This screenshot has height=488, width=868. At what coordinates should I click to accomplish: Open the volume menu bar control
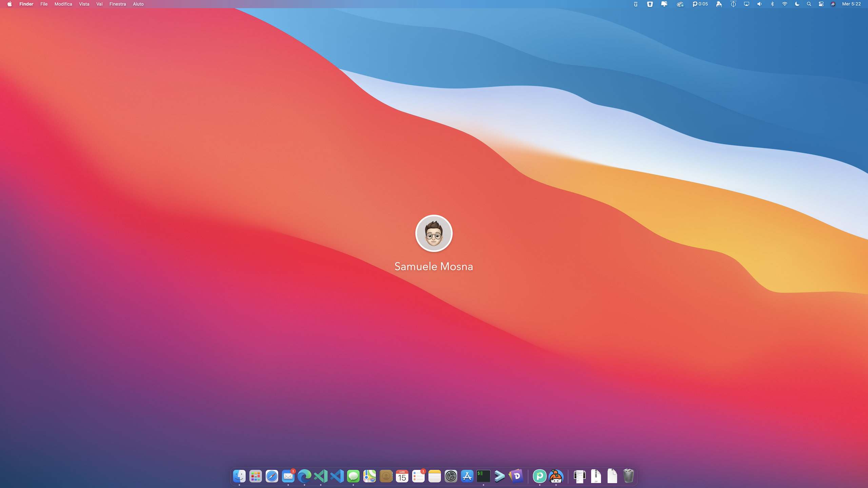759,4
